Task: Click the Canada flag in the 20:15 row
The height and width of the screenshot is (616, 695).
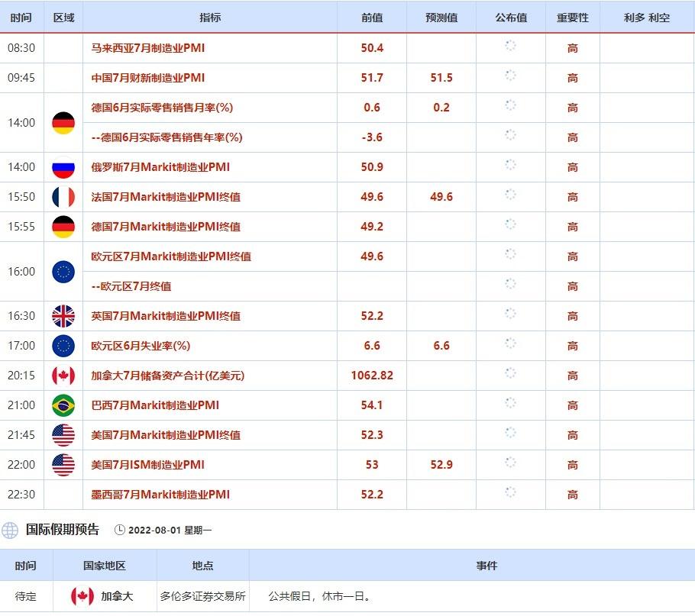Action: pos(63,376)
